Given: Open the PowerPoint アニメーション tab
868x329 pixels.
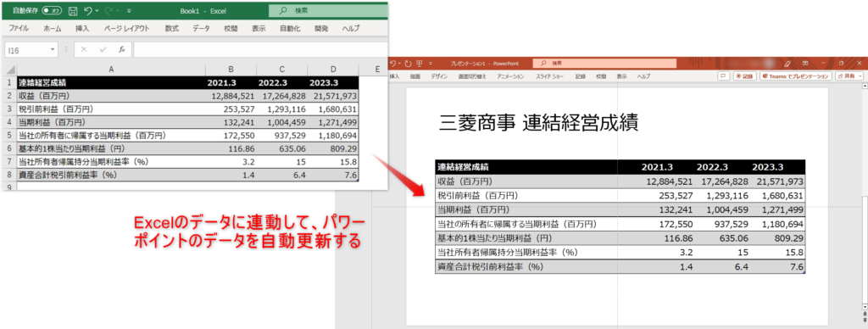Looking at the screenshot, I should [510, 76].
